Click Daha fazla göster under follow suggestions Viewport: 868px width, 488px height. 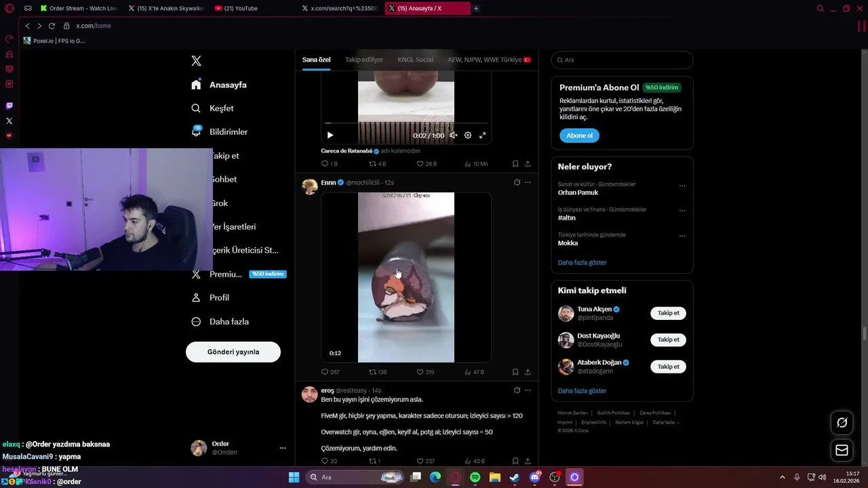(582, 391)
